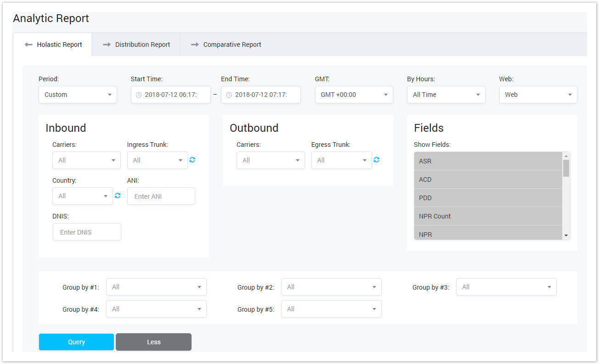Viewport: 599px width, 364px height.
Task: Expand the GMT dropdown
Action: pyautogui.click(x=354, y=95)
